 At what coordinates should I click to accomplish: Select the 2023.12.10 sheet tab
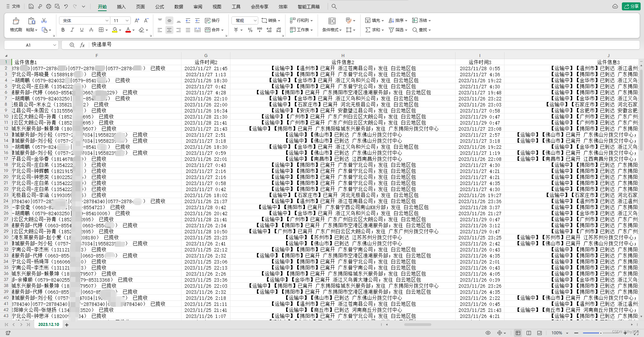49,325
